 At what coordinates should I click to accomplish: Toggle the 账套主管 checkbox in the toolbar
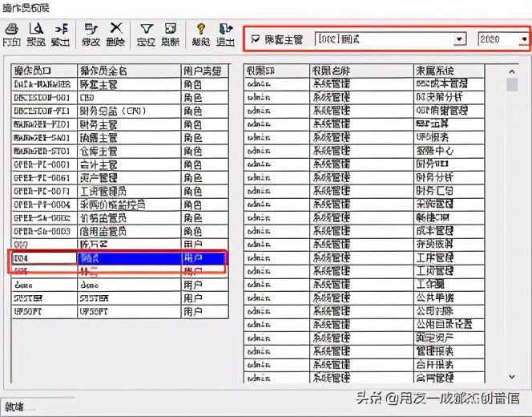pyautogui.click(x=255, y=39)
